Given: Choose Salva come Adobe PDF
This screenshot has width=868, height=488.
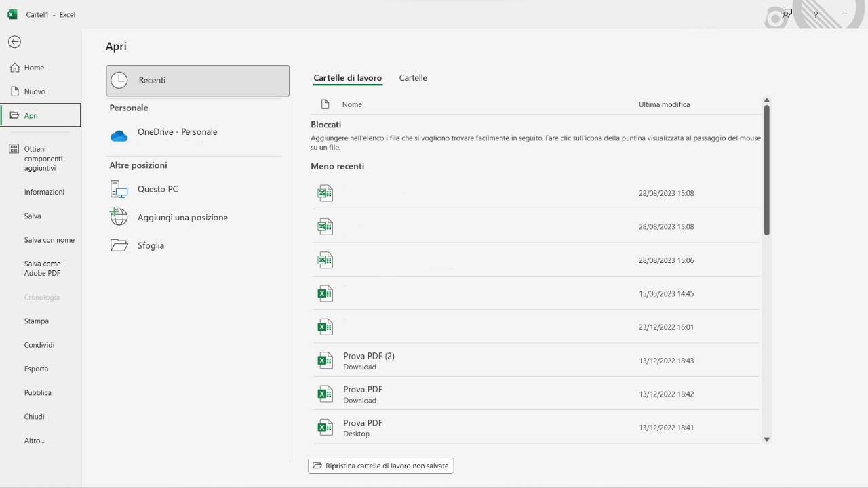Looking at the screenshot, I should click(43, 268).
